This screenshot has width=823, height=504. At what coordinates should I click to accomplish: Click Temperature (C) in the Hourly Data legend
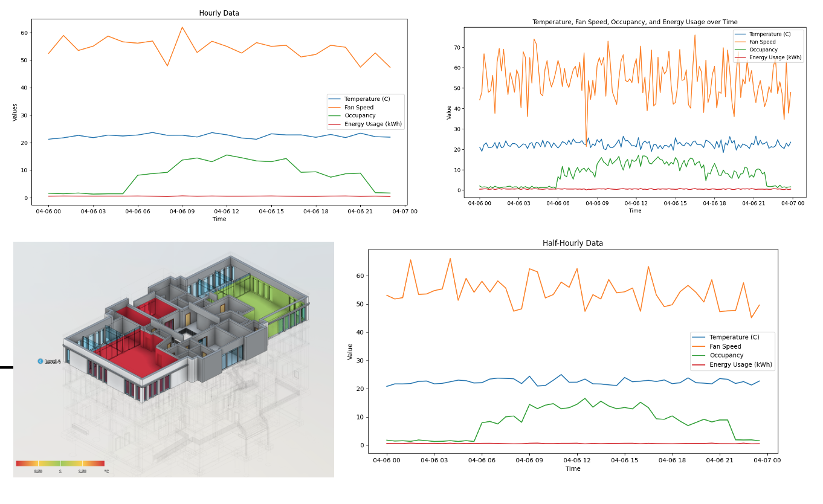pos(367,99)
